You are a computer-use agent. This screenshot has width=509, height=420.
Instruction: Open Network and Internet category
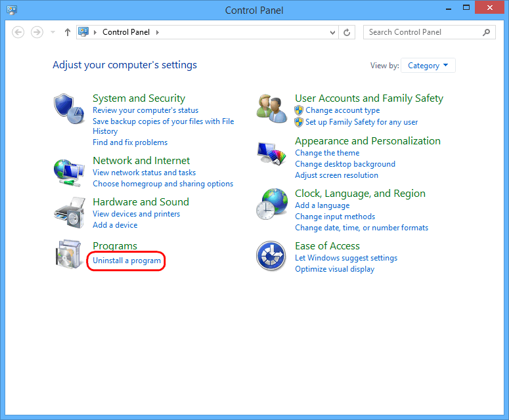[x=141, y=161]
